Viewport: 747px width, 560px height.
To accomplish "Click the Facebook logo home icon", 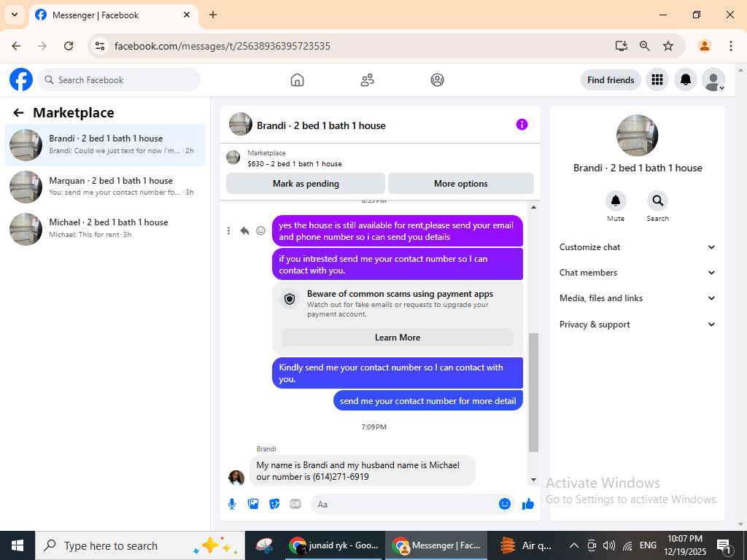I will (x=21, y=79).
